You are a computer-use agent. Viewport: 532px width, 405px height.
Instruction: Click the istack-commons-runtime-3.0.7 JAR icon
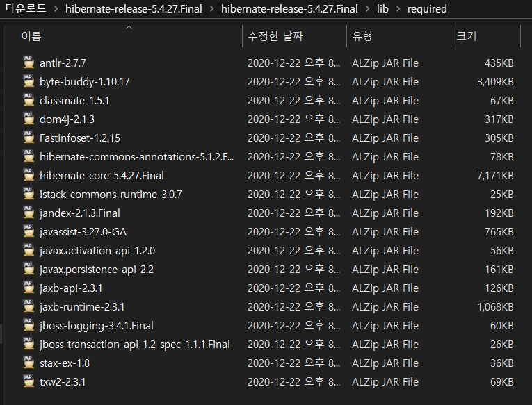click(x=29, y=194)
